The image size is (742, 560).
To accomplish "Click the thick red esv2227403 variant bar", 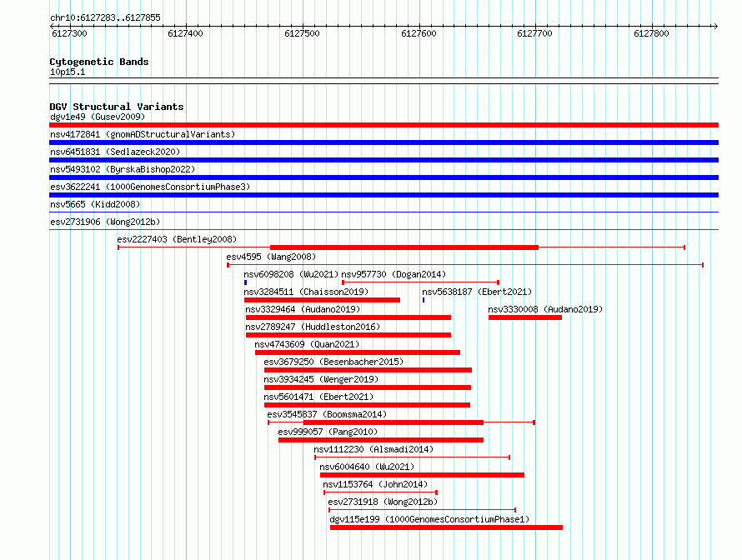I will 404,247.
